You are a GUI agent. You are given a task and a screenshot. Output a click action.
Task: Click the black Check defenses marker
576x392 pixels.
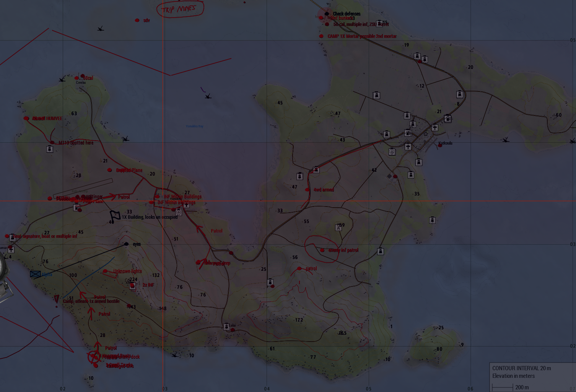[x=327, y=14]
